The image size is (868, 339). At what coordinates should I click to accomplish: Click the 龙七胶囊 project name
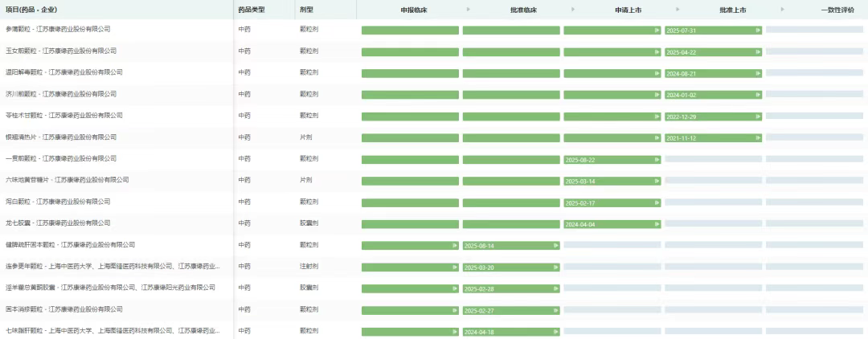pos(58,223)
